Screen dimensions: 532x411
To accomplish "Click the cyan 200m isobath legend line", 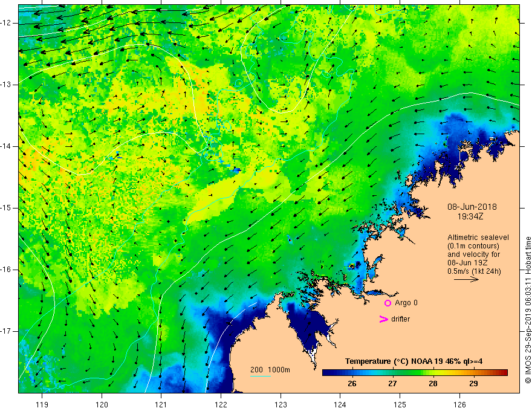I will coord(260,376).
